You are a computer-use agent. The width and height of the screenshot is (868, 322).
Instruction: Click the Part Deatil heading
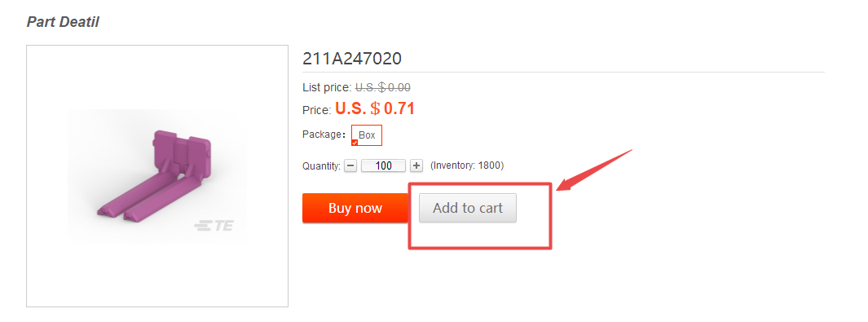[63, 22]
